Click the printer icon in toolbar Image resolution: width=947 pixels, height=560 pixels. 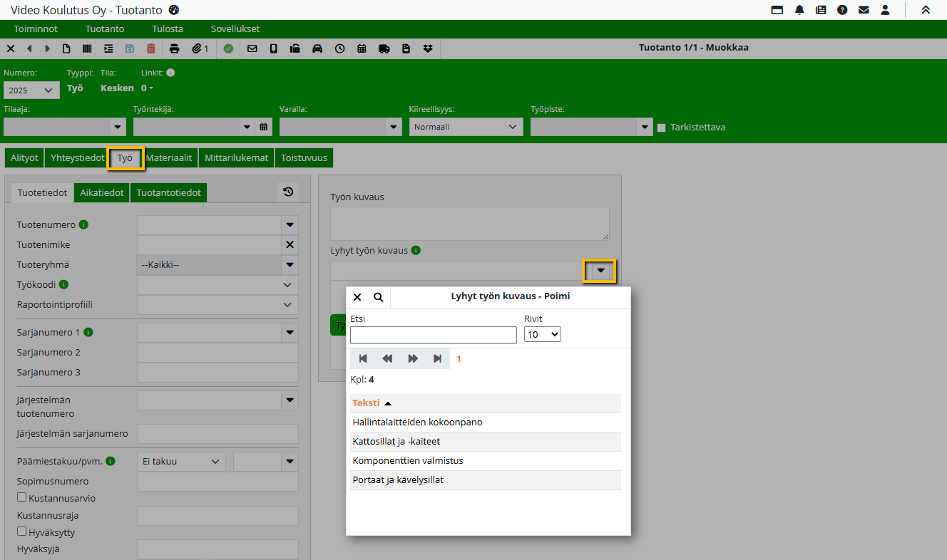click(x=175, y=48)
